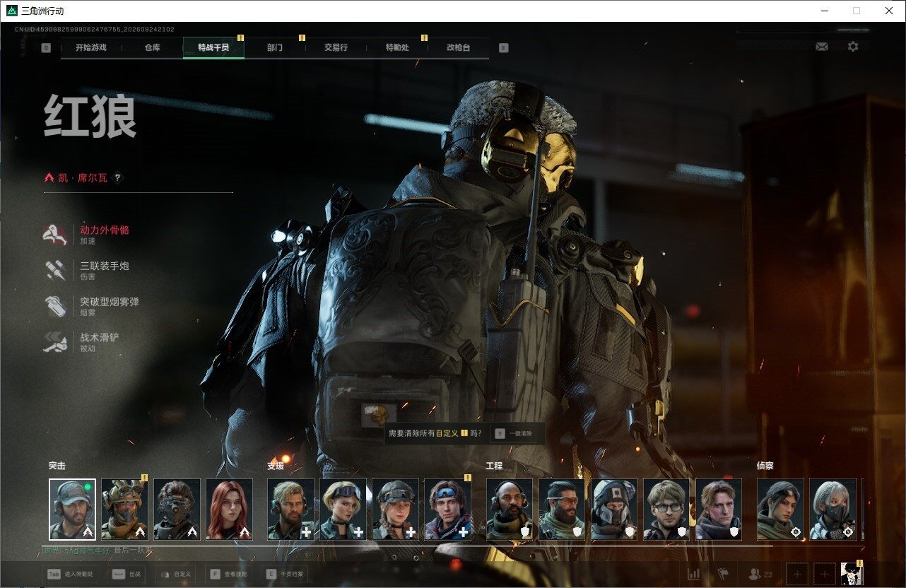The width and height of the screenshot is (906, 588).
Task: Select the helmeted masked 突击 operator portrait
Action: tap(124, 510)
